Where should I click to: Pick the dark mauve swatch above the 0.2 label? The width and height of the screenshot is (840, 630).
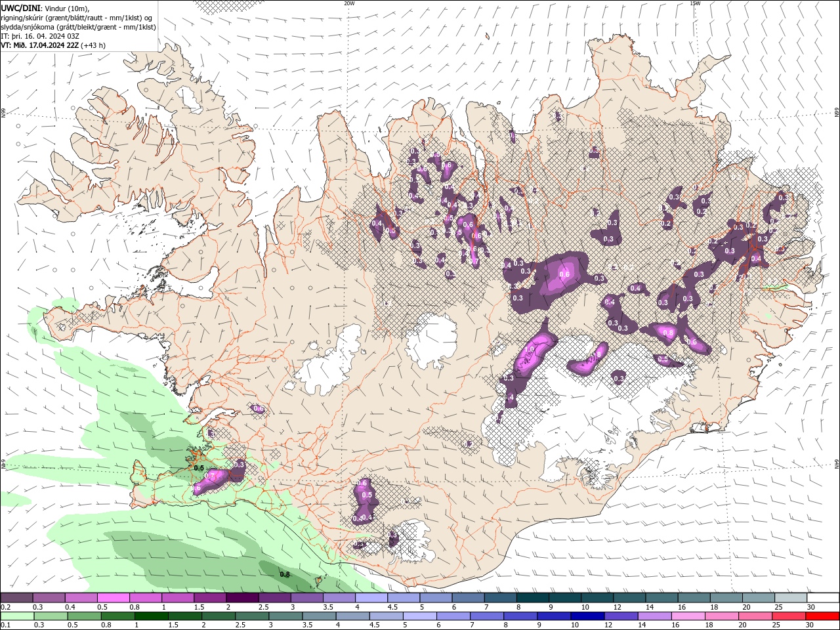click(x=16, y=598)
